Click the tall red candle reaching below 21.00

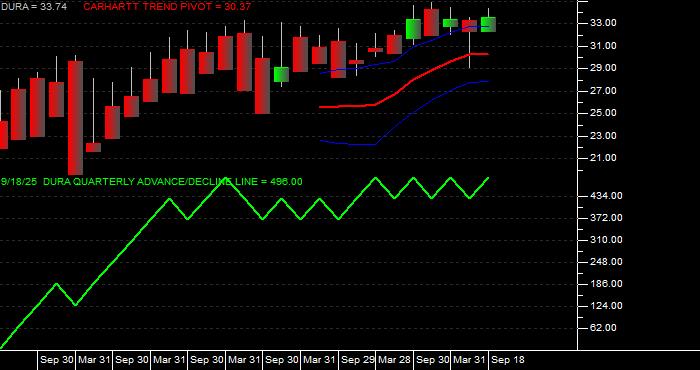75,118
